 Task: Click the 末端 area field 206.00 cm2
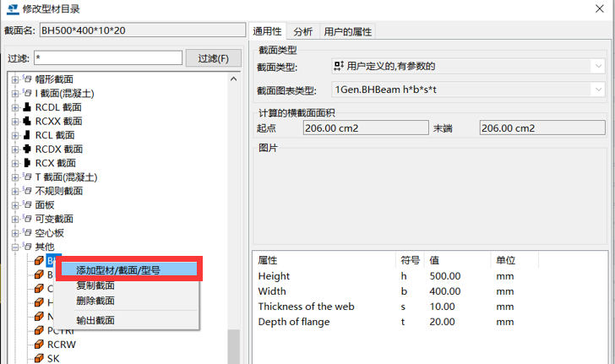pos(542,128)
